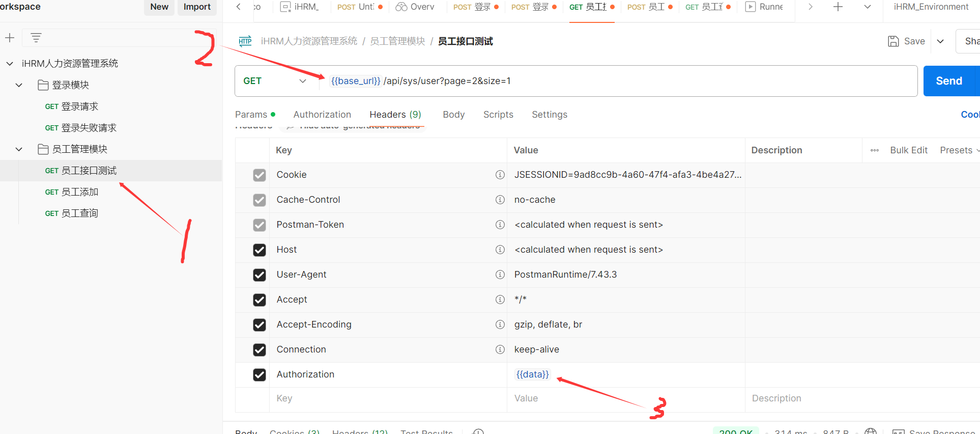Open the Overview tab binoculars icon

[x=401, y=7]
